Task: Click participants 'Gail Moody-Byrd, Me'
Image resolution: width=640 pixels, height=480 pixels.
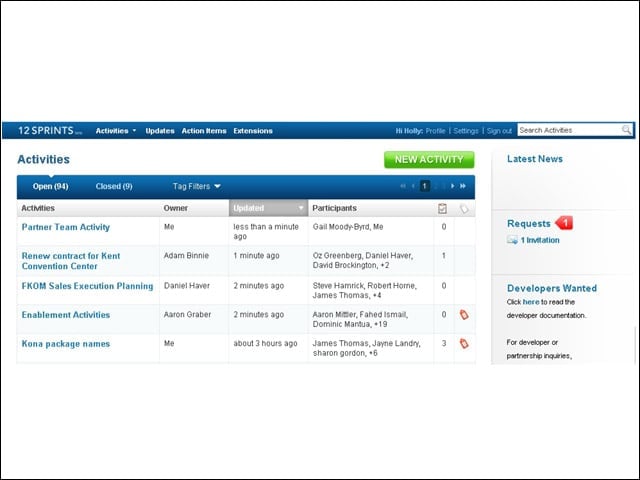Action: [348, 227]
